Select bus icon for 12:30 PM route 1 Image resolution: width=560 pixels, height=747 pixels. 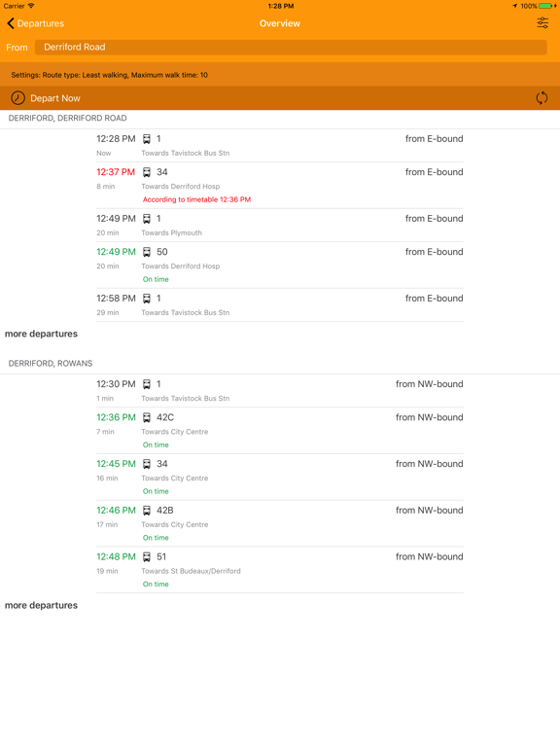click(147, 384)
